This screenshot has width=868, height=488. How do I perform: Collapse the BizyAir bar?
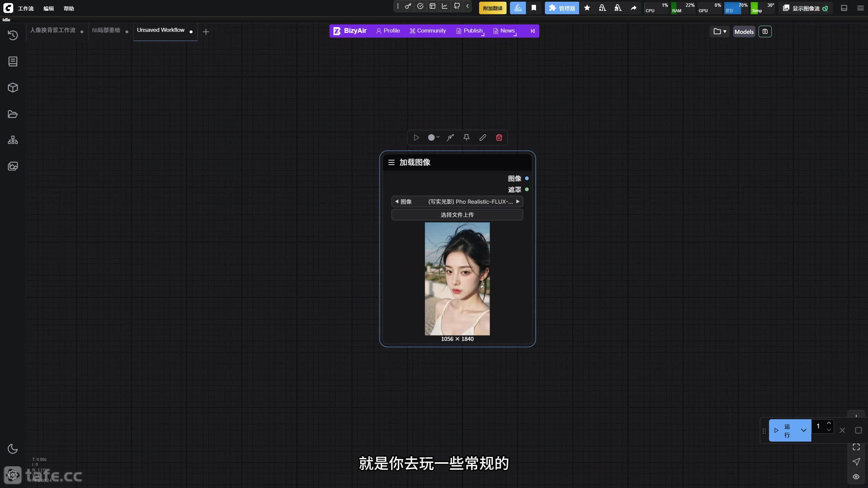pyautogui.click(x=533, y=31)
